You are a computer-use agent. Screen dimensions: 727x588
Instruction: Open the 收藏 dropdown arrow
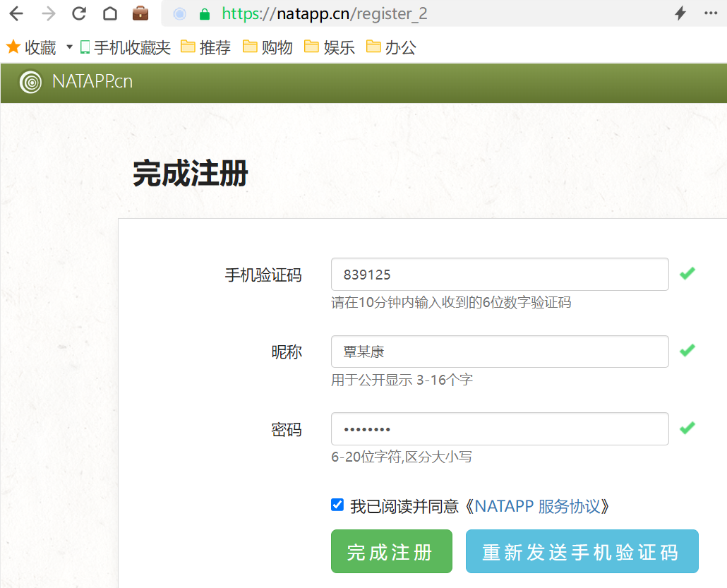pos(68,47)
